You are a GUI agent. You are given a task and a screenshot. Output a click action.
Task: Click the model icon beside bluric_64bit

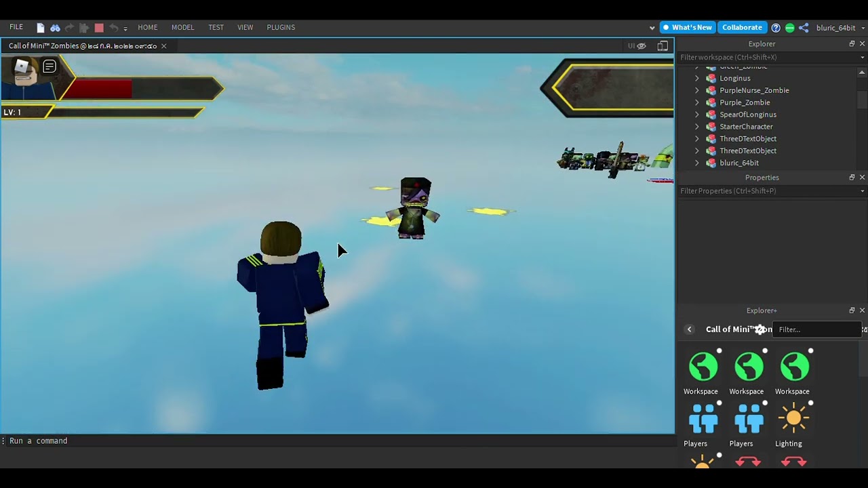(x=711, y=163)
